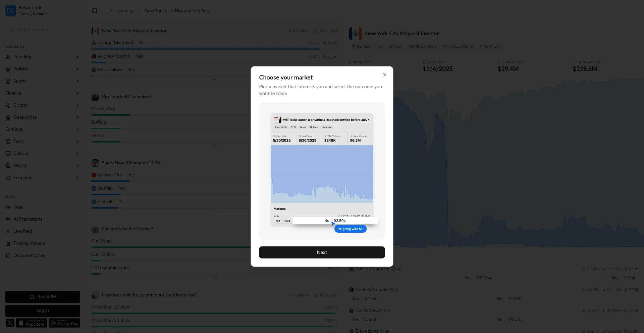Click the App Store download badge
Screen dimensions: 644x333
[32, 323]
